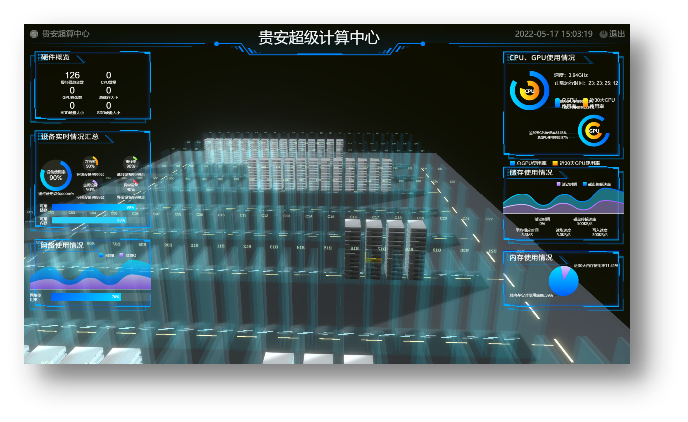Toggle the orange GPU legend swatch under CPU panel
This screenshot has width=688, height=422.
click(x=556, y=162)
